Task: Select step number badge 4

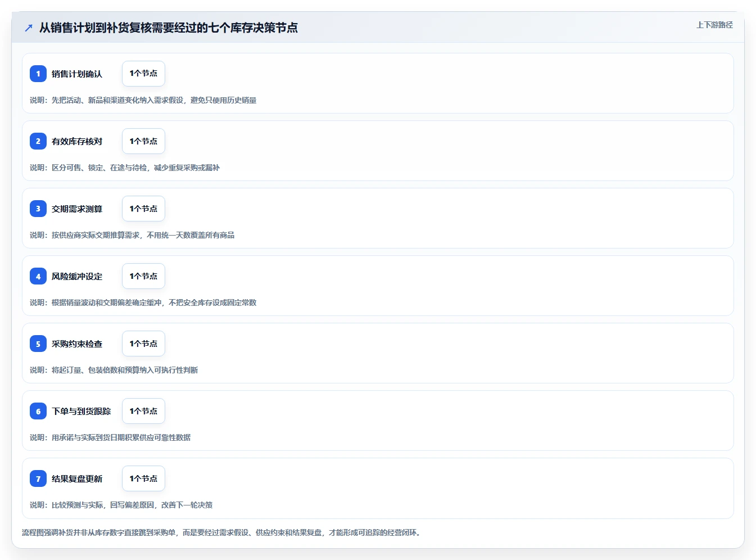Action: (38, 276)
